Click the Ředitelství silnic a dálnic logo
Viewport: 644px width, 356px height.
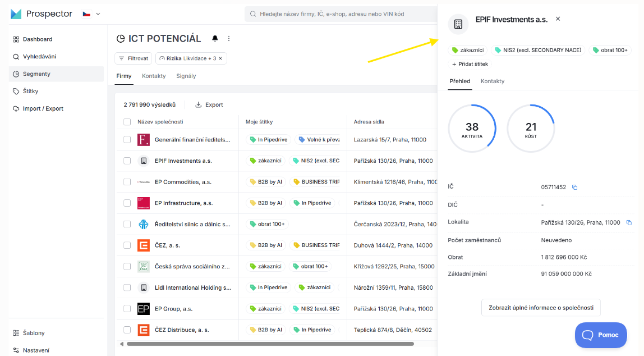(x=144, y=224)
